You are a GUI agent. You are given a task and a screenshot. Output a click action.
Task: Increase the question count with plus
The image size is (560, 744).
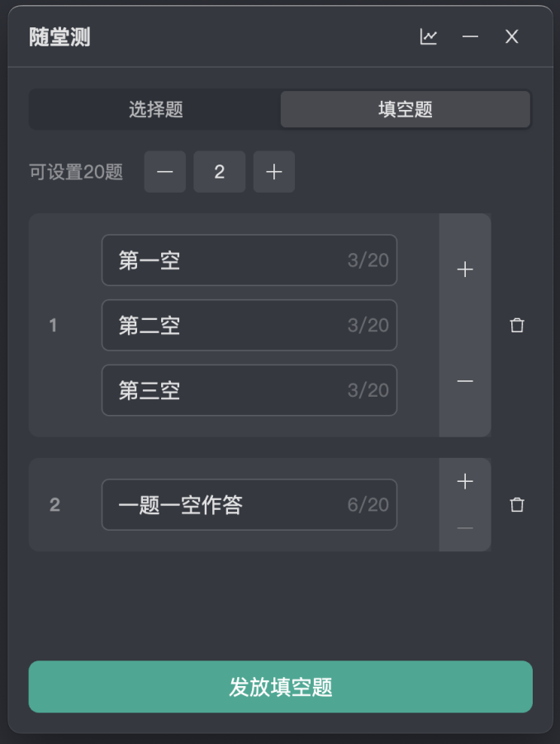(274, 172)
